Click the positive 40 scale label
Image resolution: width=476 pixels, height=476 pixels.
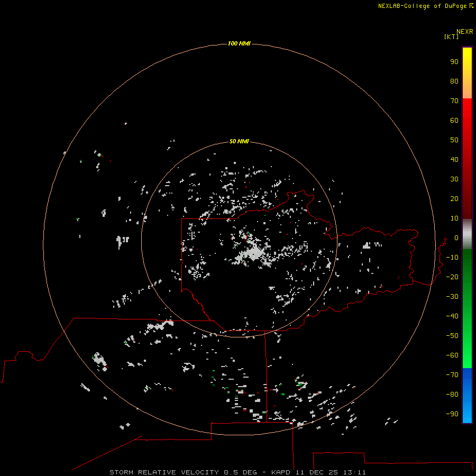[454, 159]
